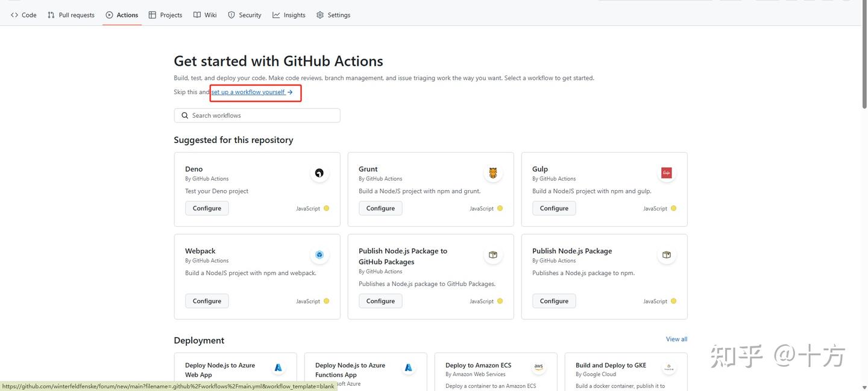Viewport: 868px width, 391px height.
Task: Click the play-circle Actions icon
Action: (x=109, y=15)
